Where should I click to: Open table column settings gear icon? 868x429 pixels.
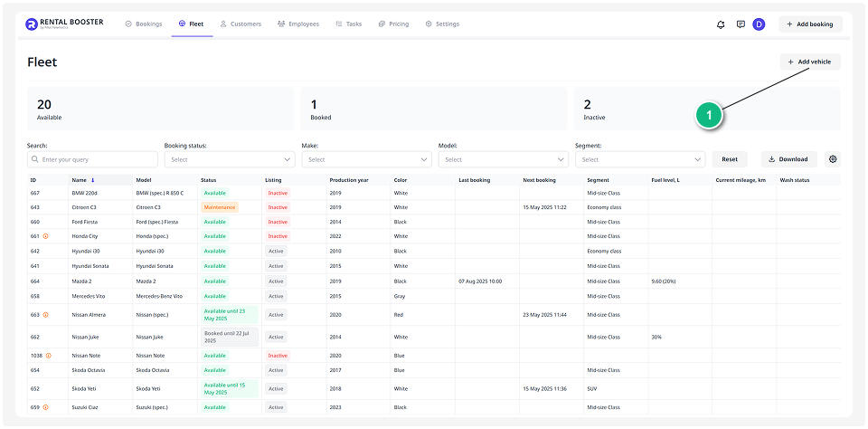point(833,159)
